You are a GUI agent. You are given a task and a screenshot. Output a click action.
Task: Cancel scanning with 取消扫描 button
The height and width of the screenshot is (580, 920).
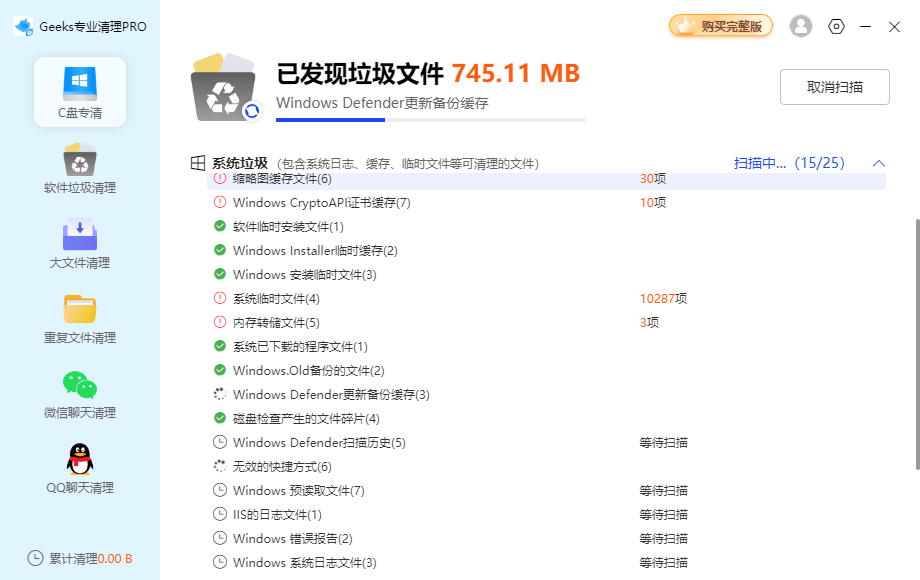click(834, 87)
